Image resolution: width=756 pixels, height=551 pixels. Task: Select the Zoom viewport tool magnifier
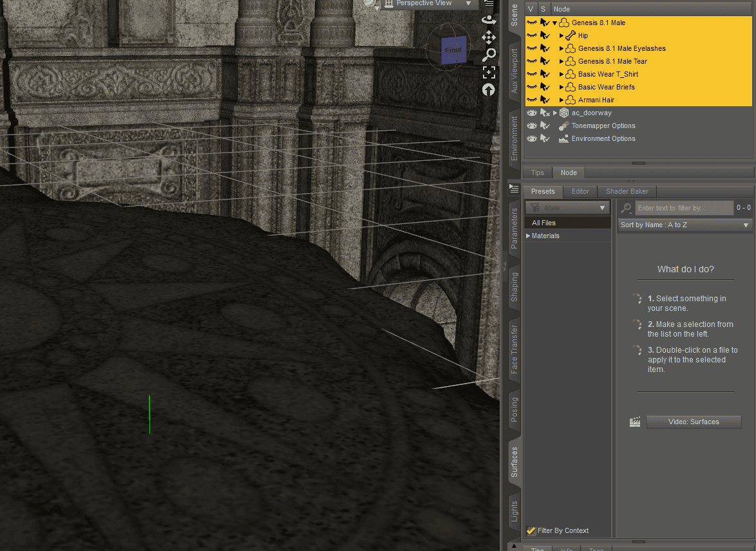(489, 55)
